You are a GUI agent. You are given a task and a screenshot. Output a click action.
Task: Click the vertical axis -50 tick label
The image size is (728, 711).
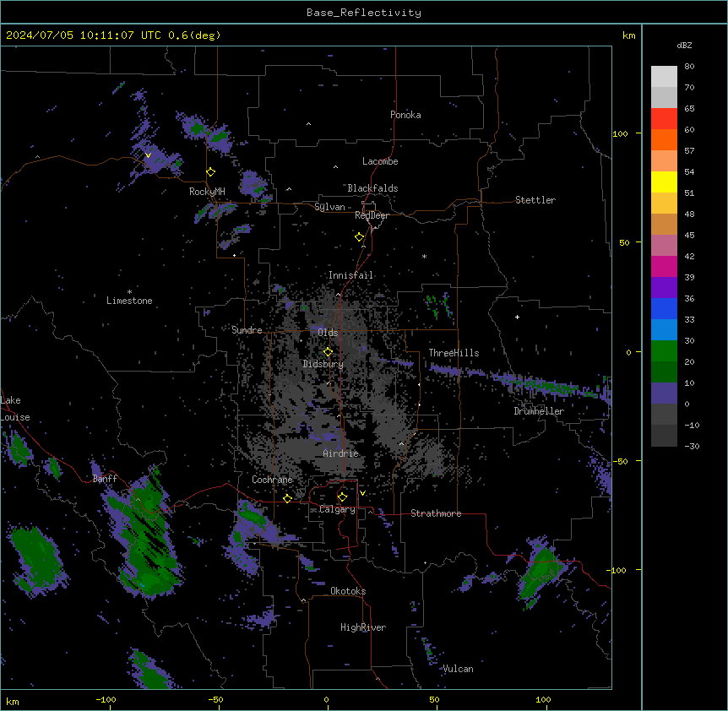[x=620, y=461]
